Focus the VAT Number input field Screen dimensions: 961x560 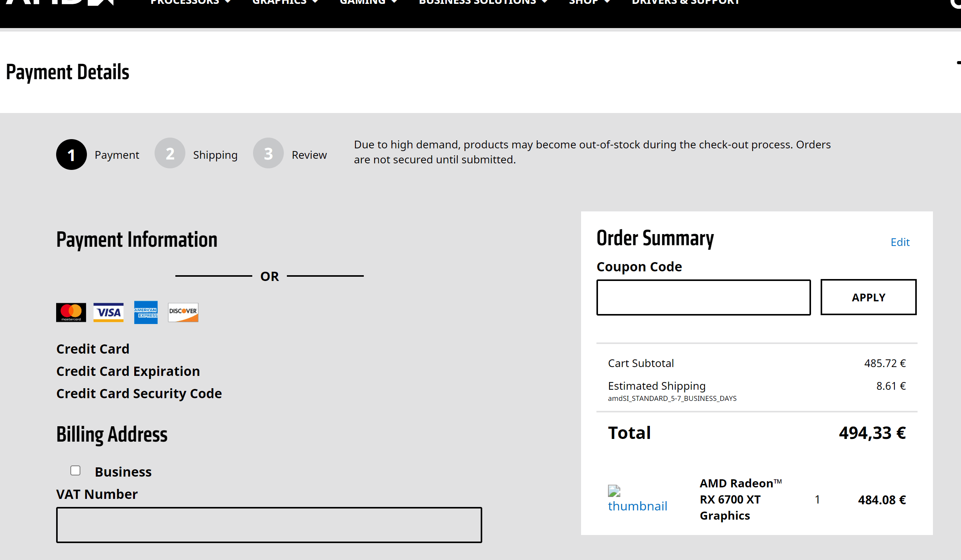269,525
